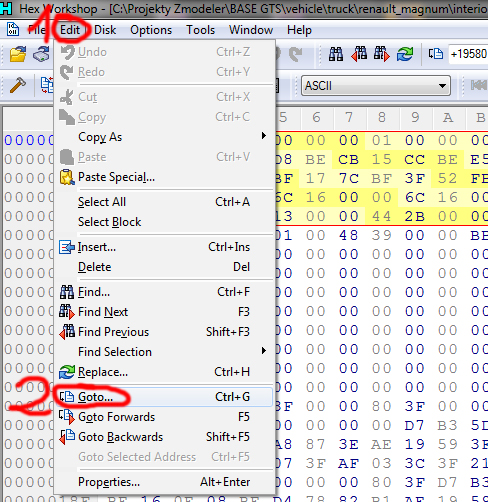
Task: Click the Goto icon beside offset field
Action: click(x=436, y=54)
